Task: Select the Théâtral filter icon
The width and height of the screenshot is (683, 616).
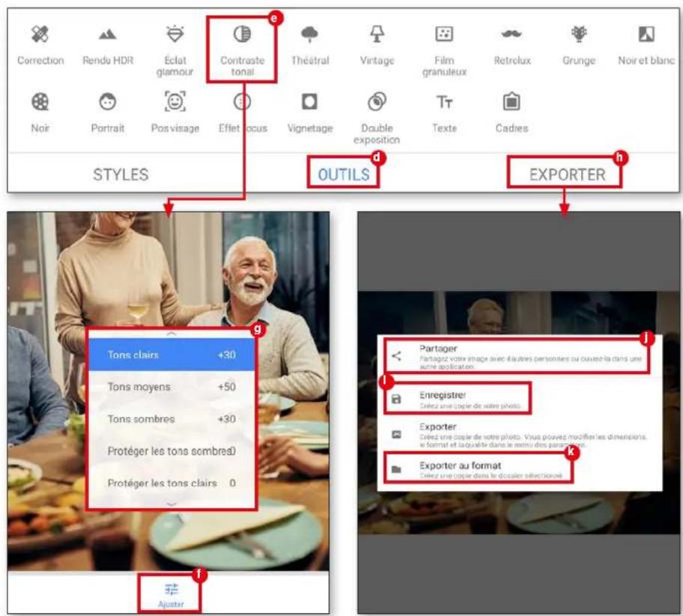Action: (310, 34)
